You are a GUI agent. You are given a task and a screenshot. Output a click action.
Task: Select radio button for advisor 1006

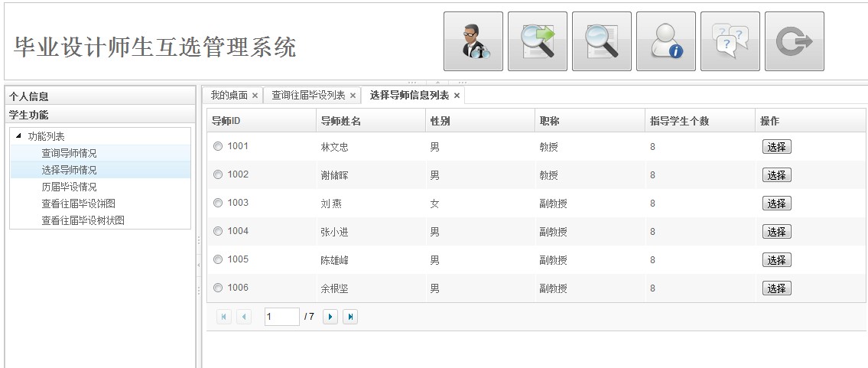pos(218,287)
